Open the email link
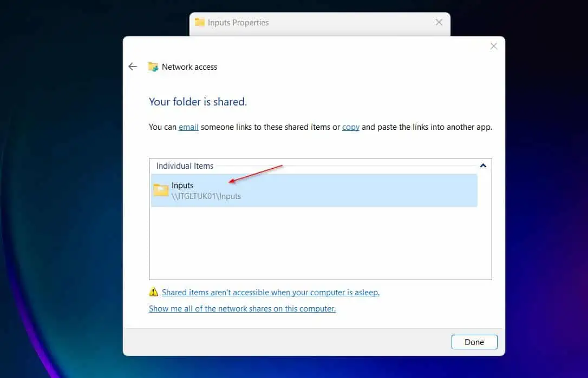The height and width of the screenshot is (378, 588). tap(188, 127)
